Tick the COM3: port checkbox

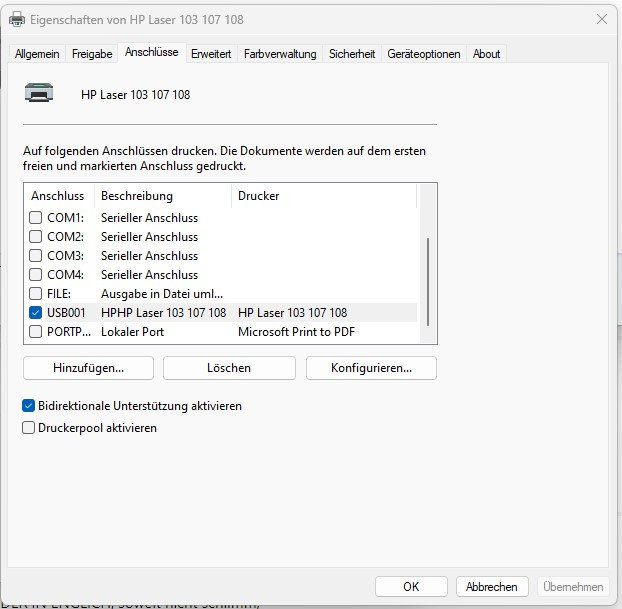point(36,256)
